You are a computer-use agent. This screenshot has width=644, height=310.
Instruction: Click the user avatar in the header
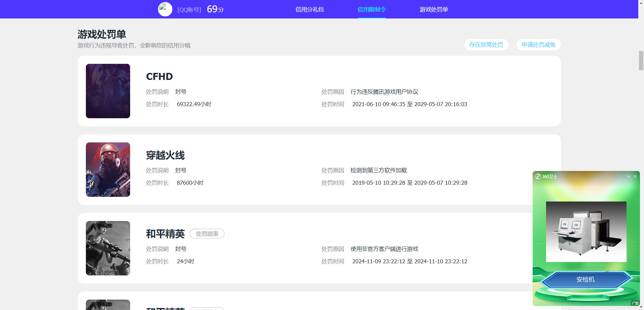[165, 9]
